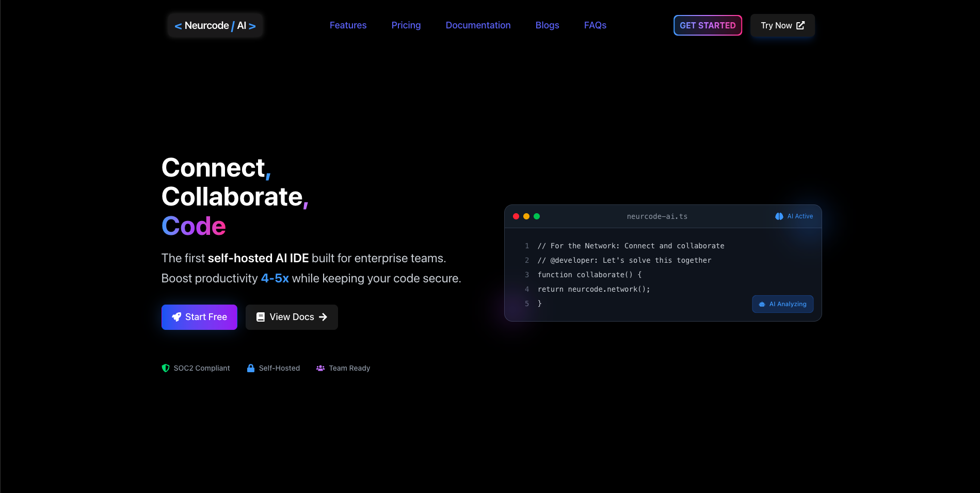The height and width of the screenshot is (493, 980).
Task: Click the red dot in code window
Action: pyautogui.click(x=516, y=216)
